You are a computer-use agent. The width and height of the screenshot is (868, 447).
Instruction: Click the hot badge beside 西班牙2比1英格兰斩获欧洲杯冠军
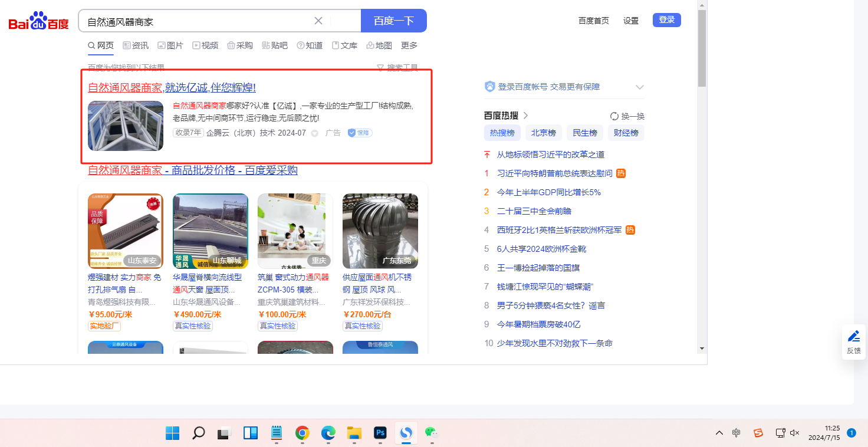pyautogui.click(x=630, y=230)
